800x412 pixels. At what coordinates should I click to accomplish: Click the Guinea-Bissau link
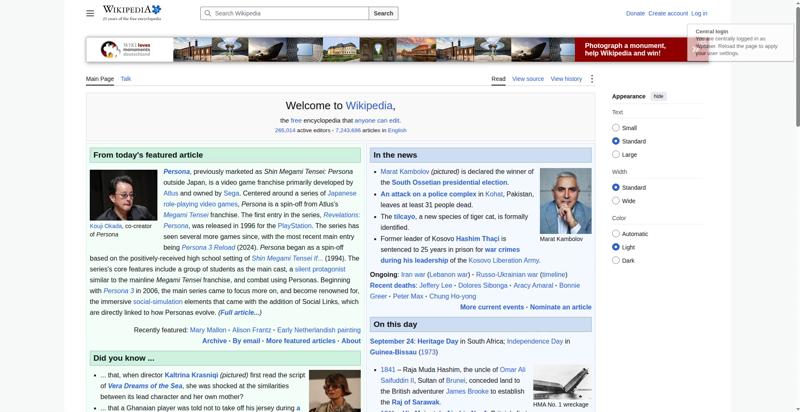[393, 352]
